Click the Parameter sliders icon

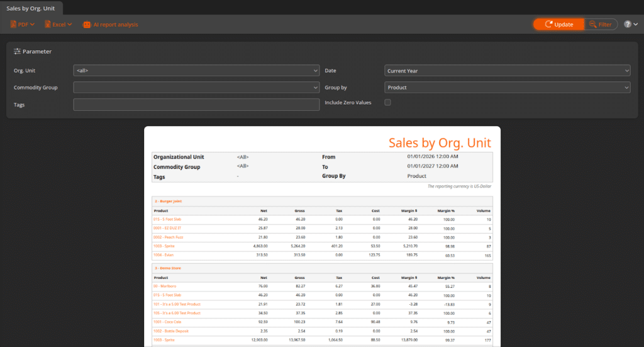[18, 52]
